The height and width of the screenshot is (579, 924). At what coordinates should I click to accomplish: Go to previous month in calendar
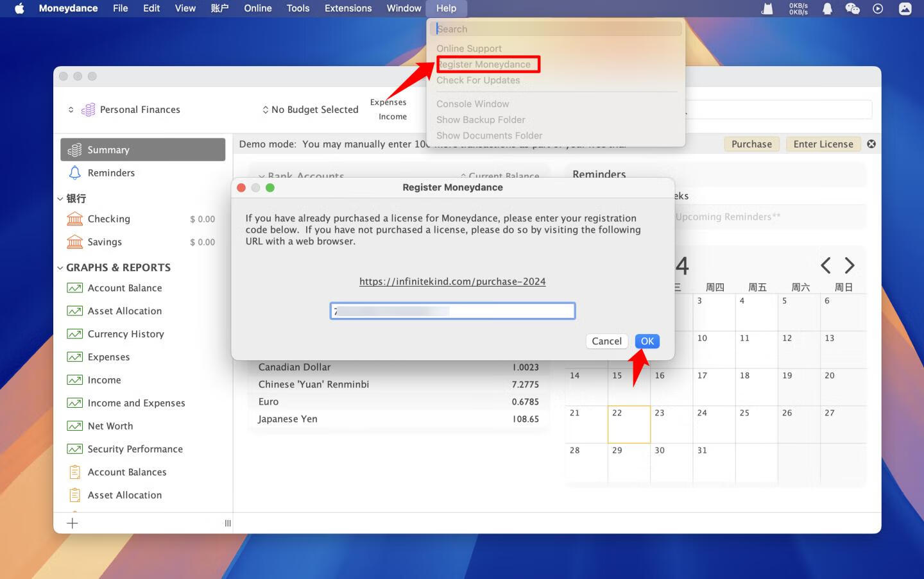826,265
